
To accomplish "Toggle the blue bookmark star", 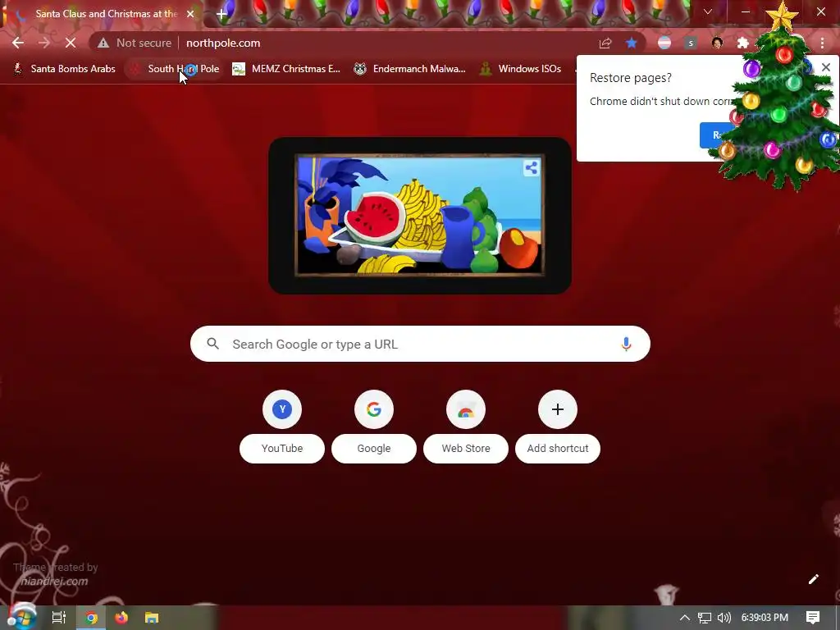I will click(632, 43).
